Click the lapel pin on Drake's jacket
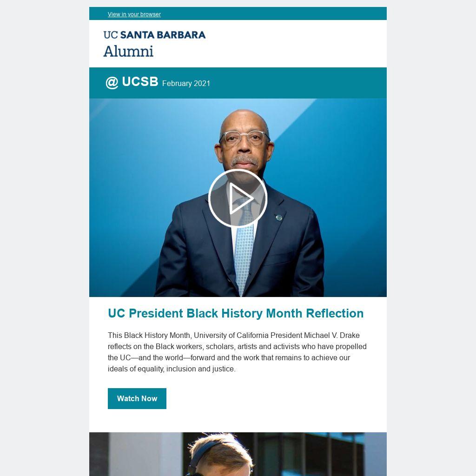This screenshot has width=476, height=476. (x=279, y=218)
